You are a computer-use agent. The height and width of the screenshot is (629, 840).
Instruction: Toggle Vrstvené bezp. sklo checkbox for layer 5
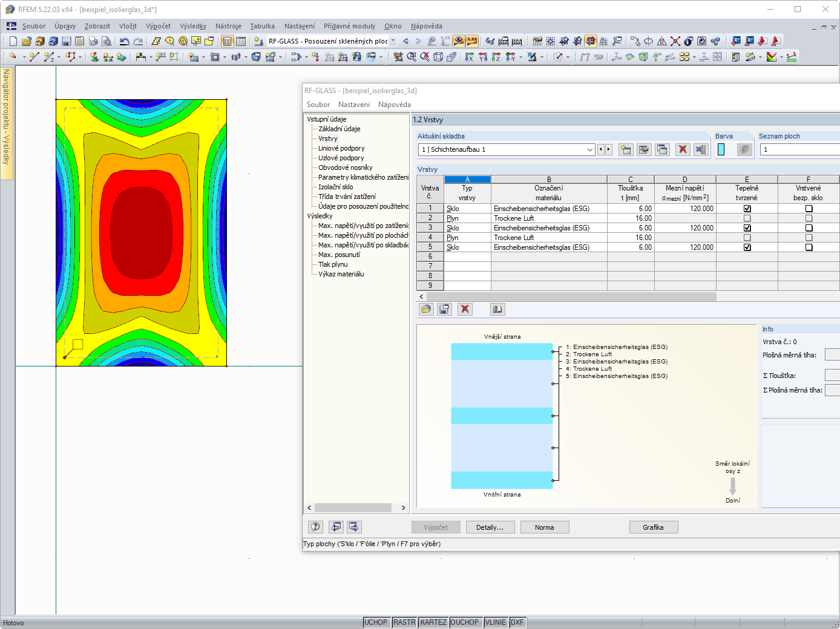(x=809, y=247)
